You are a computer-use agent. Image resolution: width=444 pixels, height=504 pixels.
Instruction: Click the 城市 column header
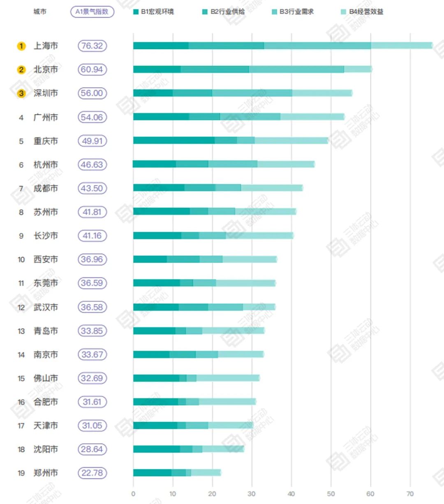click(40, 12)
